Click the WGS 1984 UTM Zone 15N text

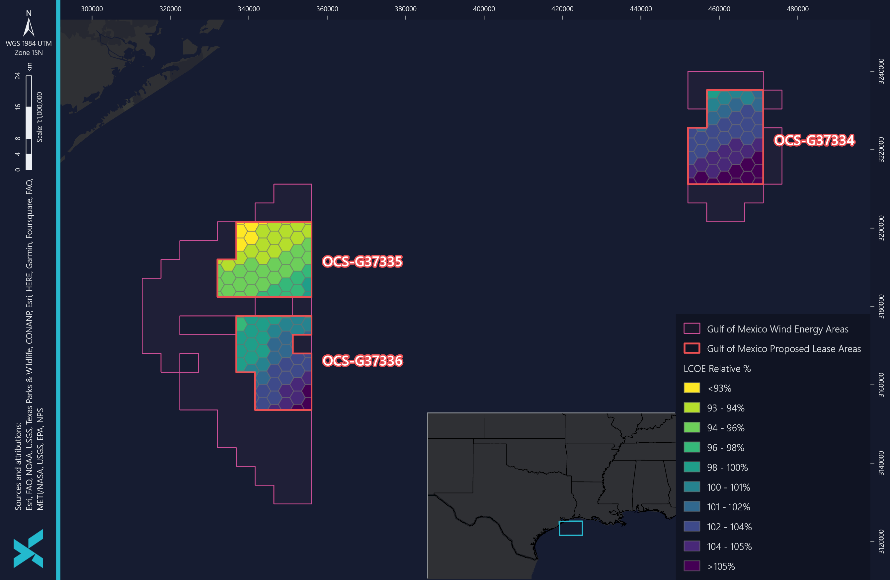click(x=29, y=48)
